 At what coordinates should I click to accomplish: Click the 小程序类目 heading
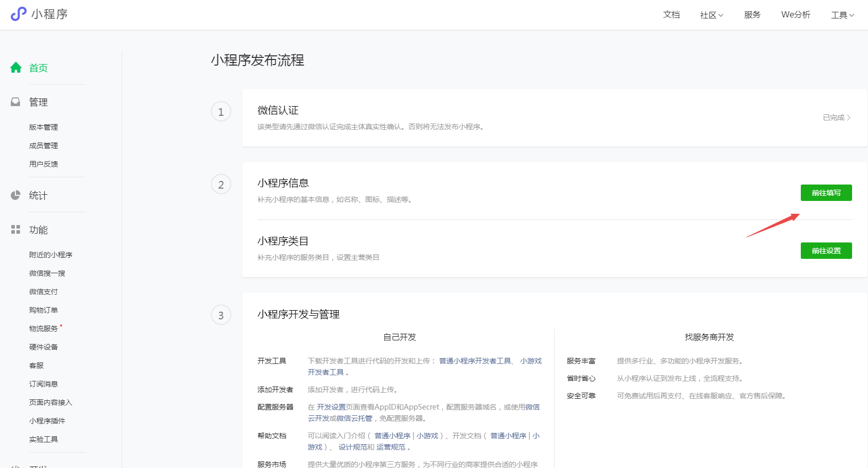click(283, 241)
